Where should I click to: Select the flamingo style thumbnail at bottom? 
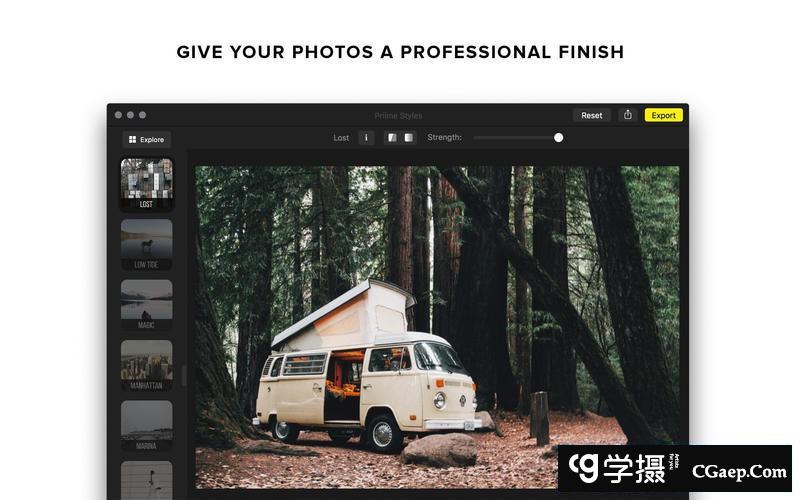point(146,480)
